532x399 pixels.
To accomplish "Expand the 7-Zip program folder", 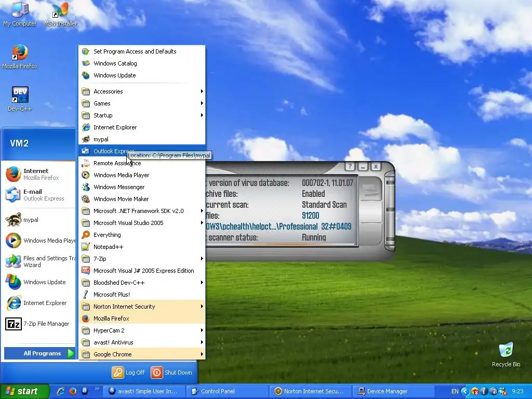I will tap(142, 259).
